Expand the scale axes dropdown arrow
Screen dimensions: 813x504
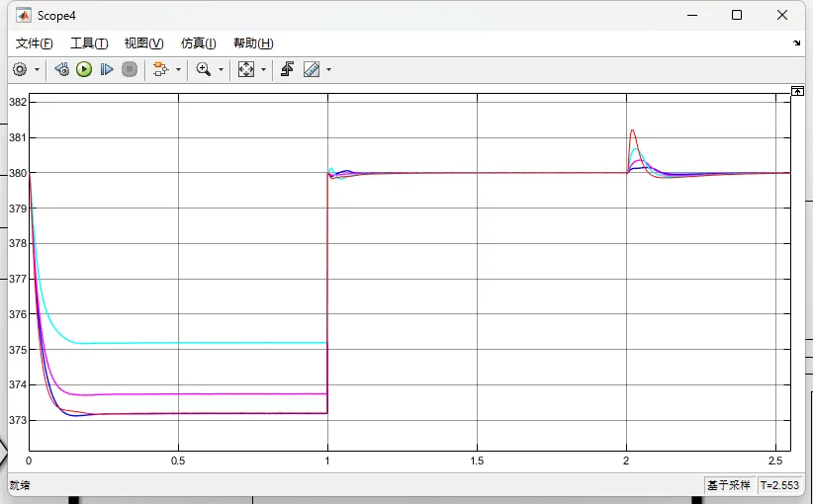(263, 69)
